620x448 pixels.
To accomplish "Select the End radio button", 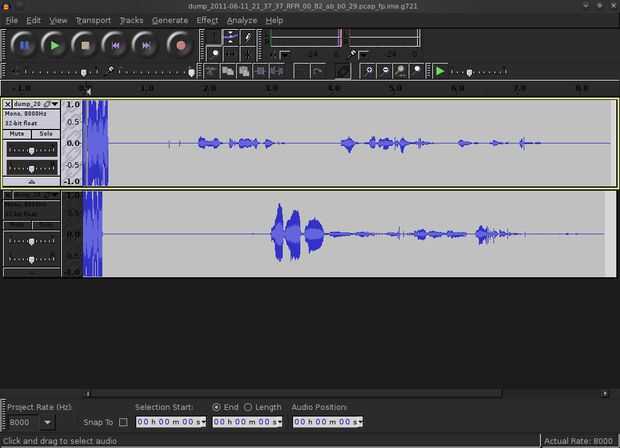I will [216, 407].
